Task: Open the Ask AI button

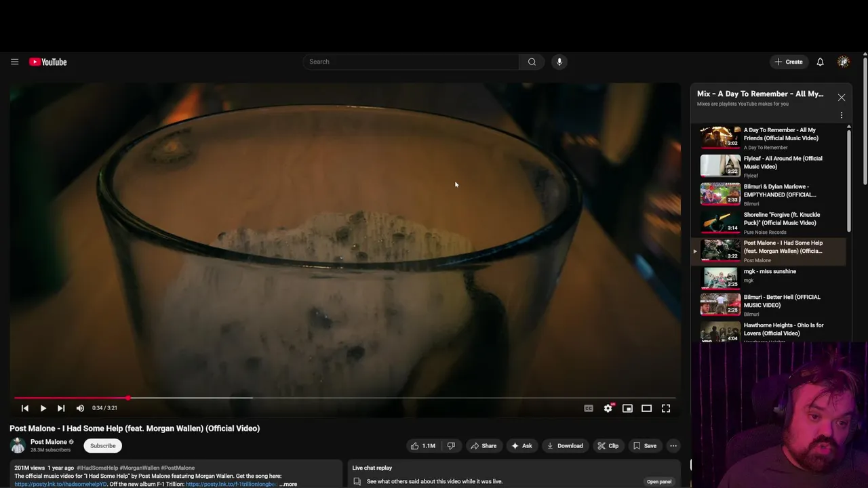Action: (x=521, y=446)
